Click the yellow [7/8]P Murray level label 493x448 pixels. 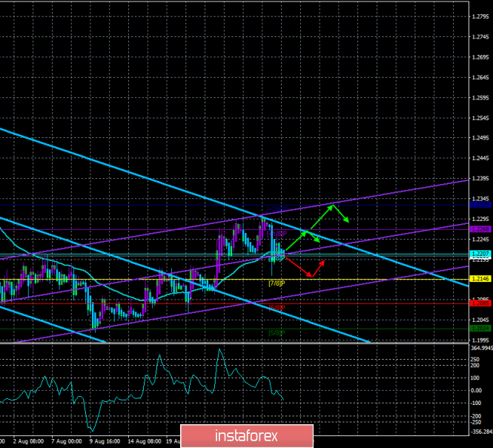[x=277, y=283]
